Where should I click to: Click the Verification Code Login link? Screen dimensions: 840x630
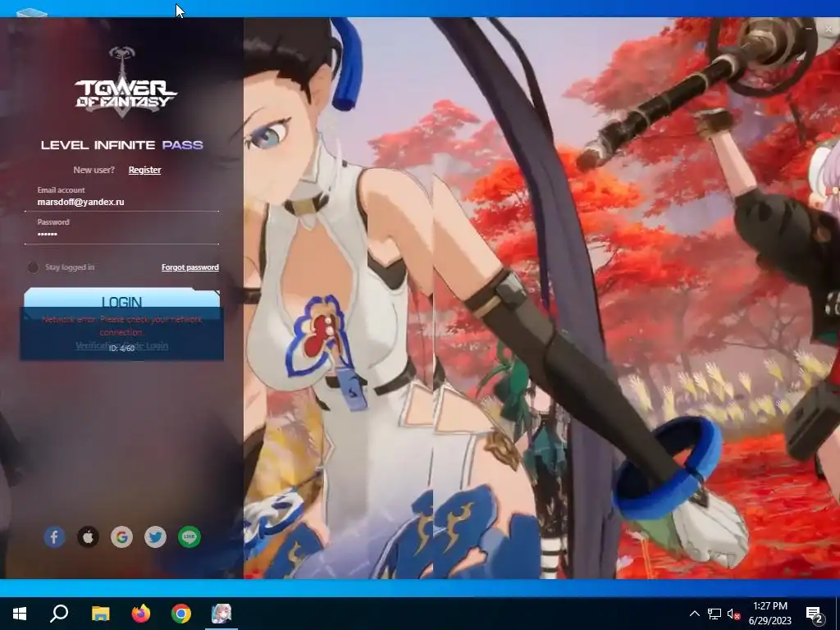click(x=121, y=345)
